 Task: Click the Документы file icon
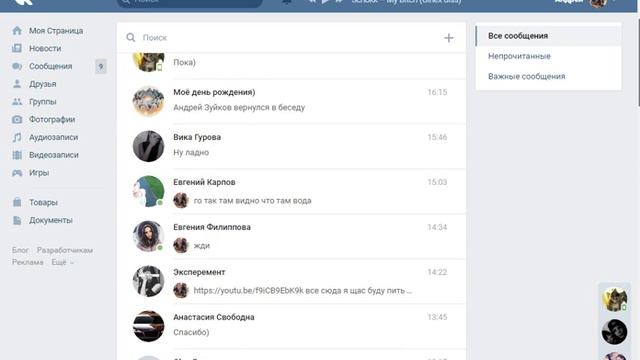click(17, 220)
